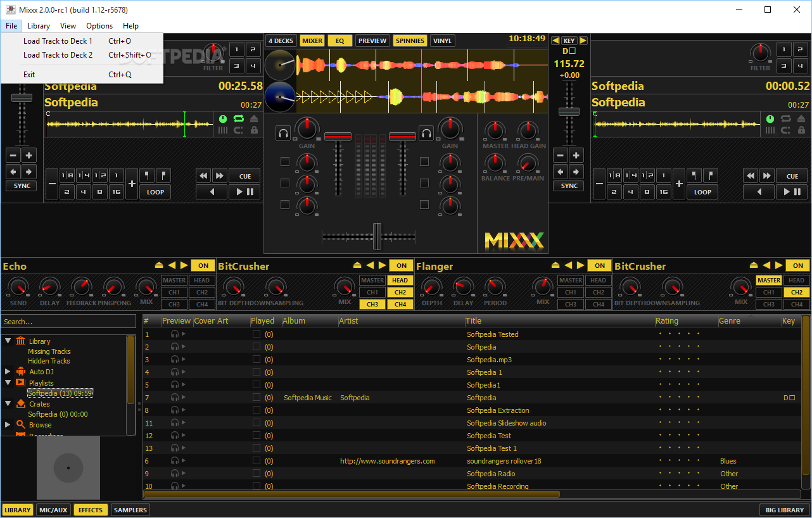The width and height of the screenshot is (812, 518).
Task: Click the Artist column header
Action: (x=401, y=321)
